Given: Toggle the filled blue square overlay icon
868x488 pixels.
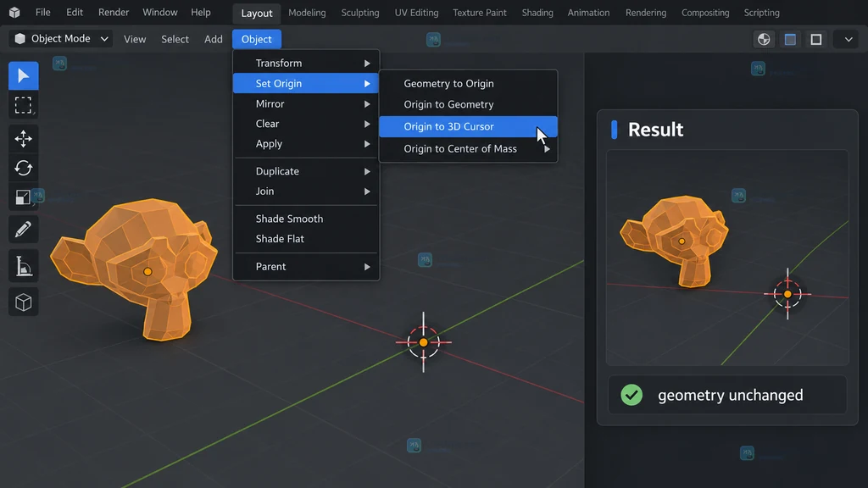Looking at the screenshot, I should tap(790, 39).
